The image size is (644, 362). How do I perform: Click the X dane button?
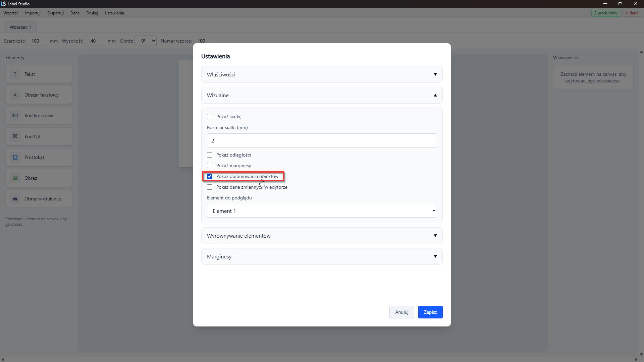point(632,13)
